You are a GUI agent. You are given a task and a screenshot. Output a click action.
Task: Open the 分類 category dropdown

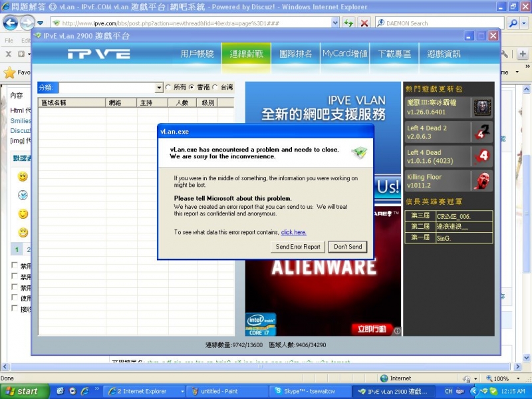(x=160, y=87)
